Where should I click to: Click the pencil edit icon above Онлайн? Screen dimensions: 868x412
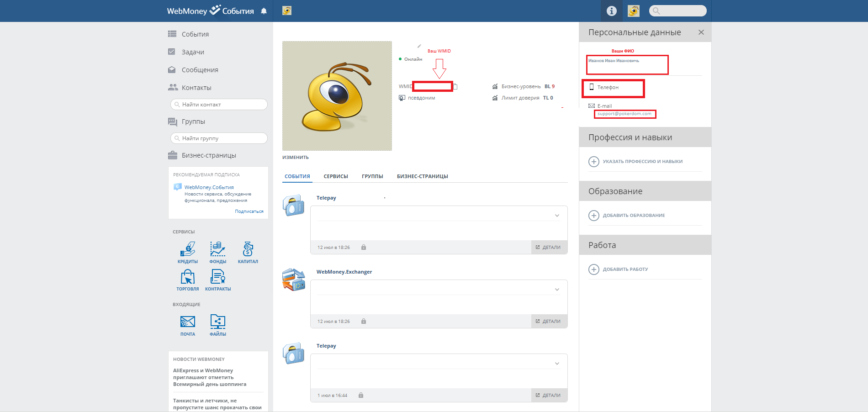click(x=419, y=46)
